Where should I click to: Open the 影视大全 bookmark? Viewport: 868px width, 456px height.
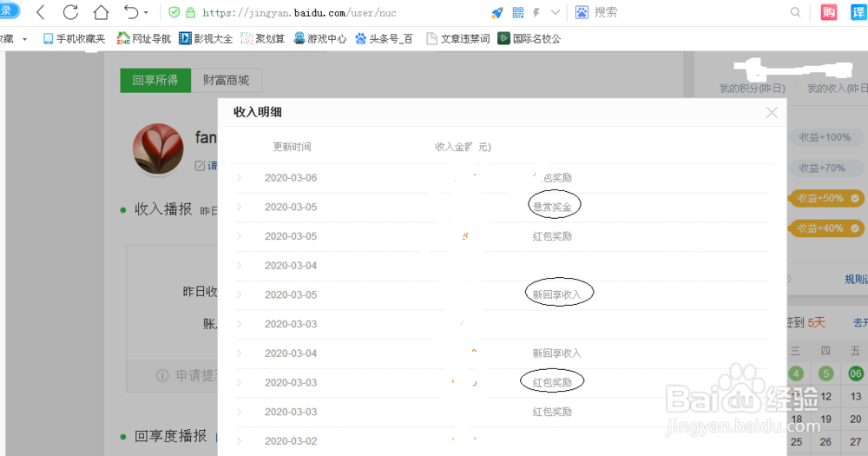206,39
